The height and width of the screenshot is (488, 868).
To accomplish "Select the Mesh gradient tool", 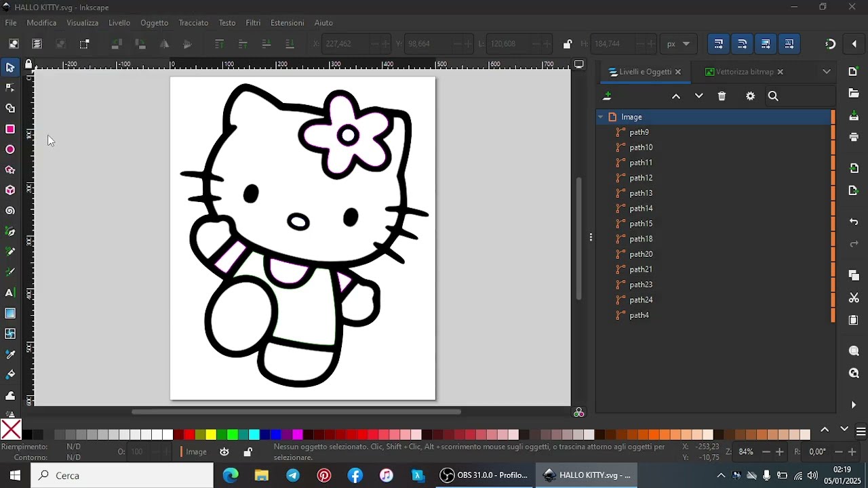I will coord(10,333).
